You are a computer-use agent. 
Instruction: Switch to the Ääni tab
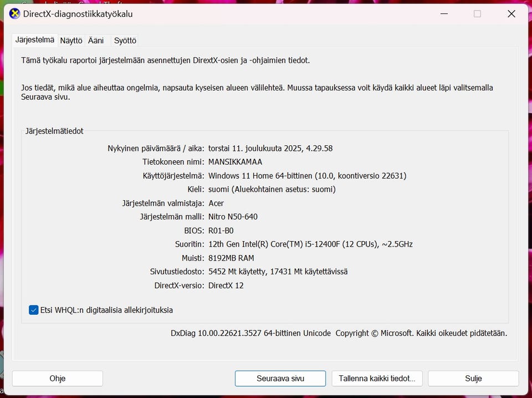click(96, 40)
